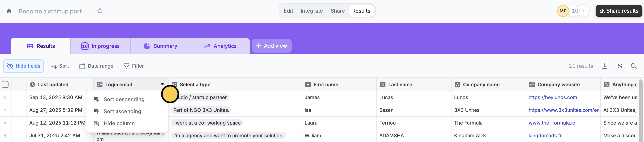This screenshot has width=644, height=142.
Task: Open the Date range calendar picker
Action: click(x=96, y=66)
